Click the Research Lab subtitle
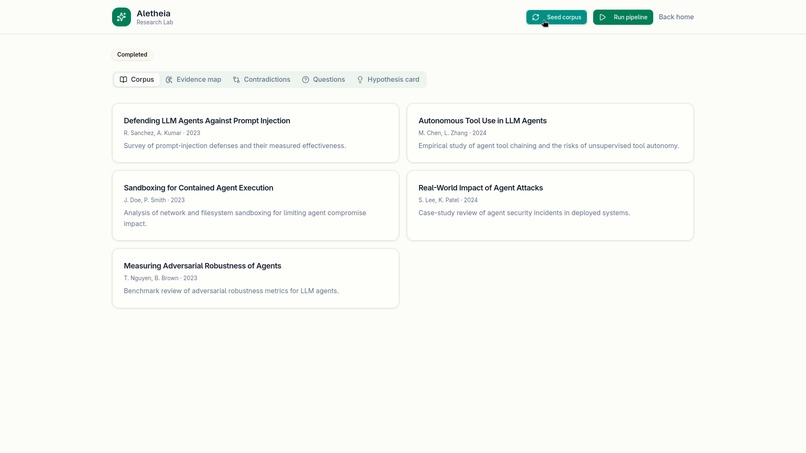The width and height of the screenshot is (806, 453). [x=155, y=23]
